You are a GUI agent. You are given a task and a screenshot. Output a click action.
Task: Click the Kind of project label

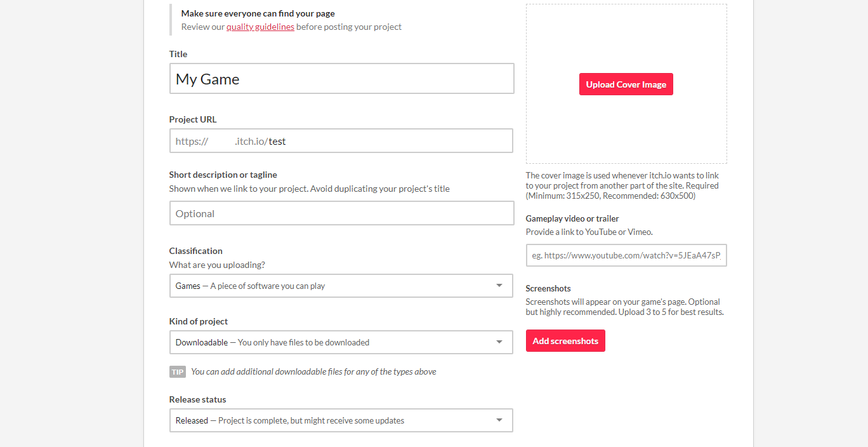tap(198, 321)
